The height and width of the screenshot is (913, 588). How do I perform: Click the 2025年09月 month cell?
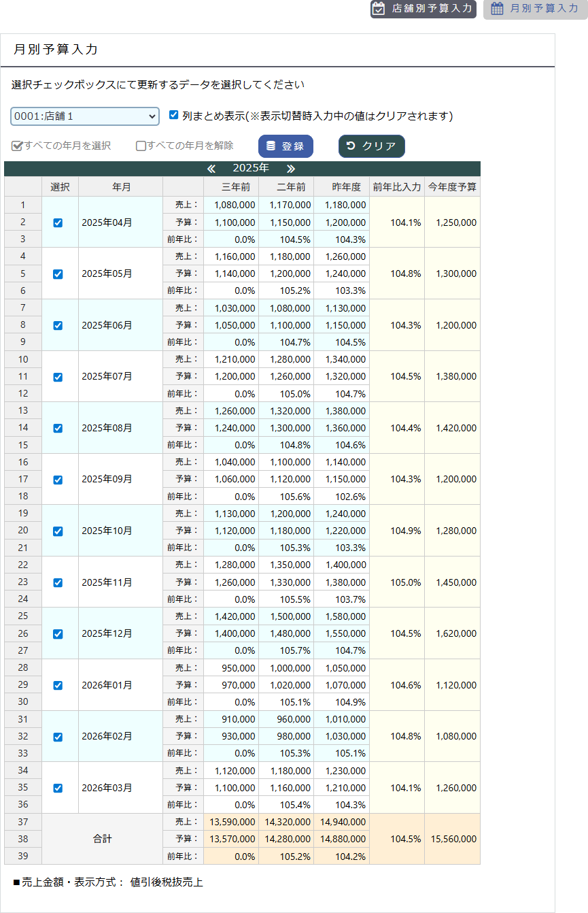pyautogui.click(x=121, y=479)
